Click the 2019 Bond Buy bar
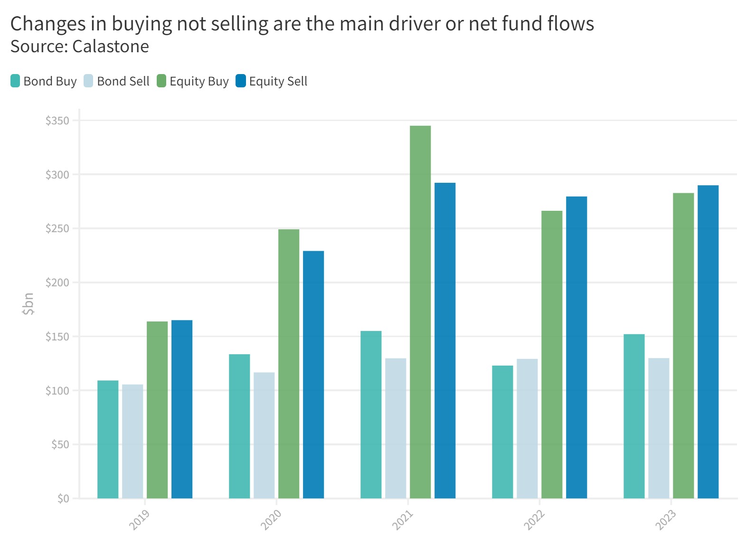The height and width of the screenshot is (546, 756). click(x=108, y=439)
